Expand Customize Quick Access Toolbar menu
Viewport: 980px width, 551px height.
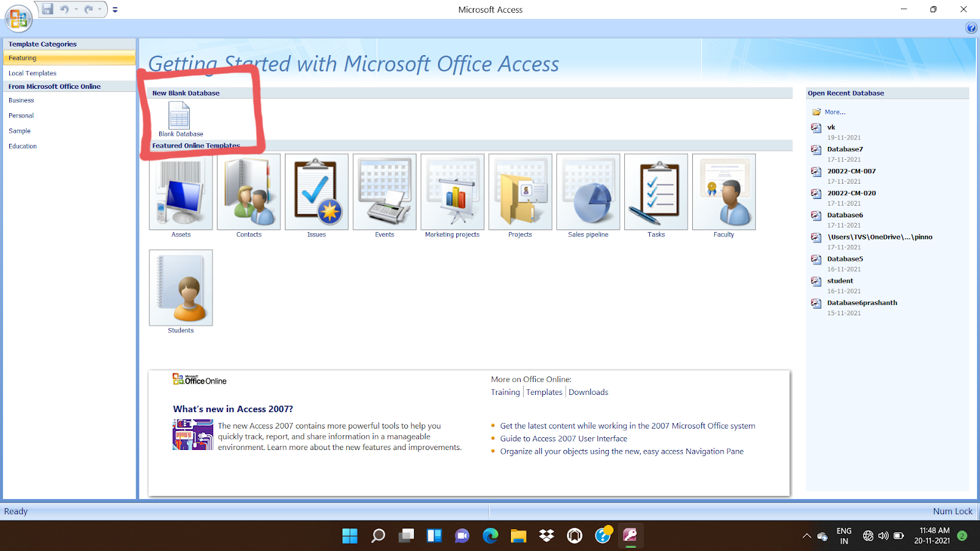(115, 9)
